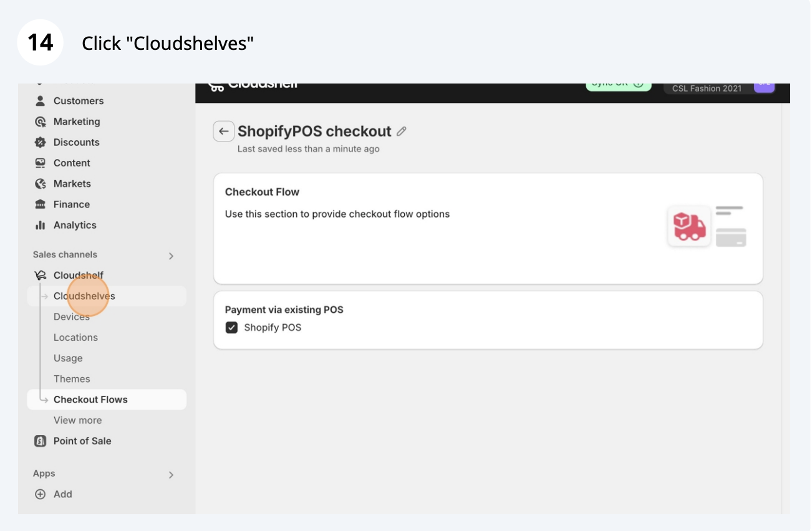Click the Cloudshelf cart icon in sidebar

coord(41,275)
